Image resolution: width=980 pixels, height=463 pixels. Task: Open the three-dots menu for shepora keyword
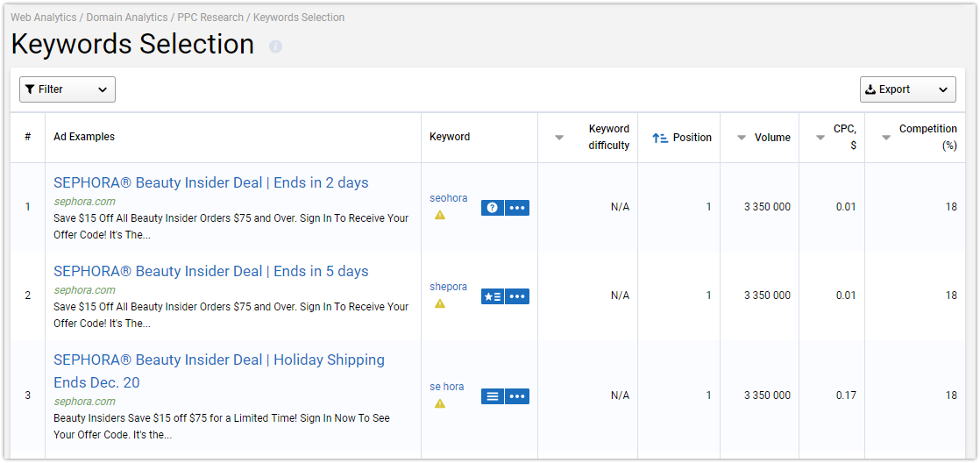click(517, 296)
